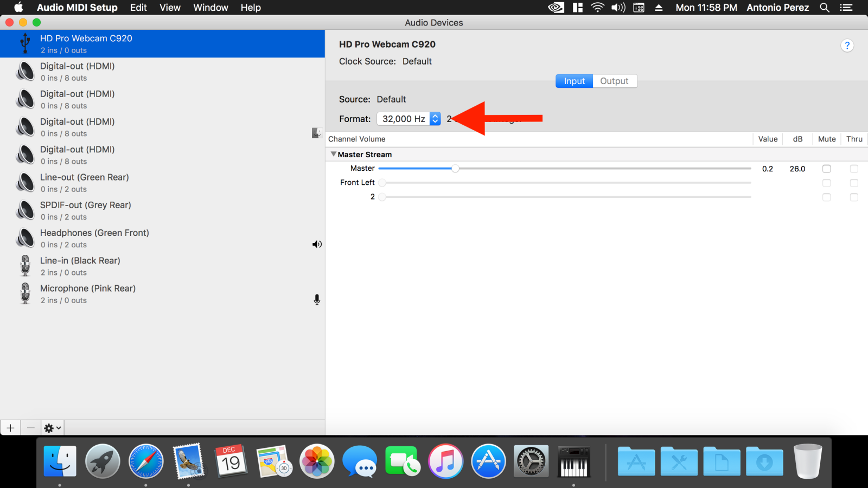The width and height of the screenshot is (868, 488).
Task: Click the Front Left volume slider
Action: pyautogui.click(x=565, y=183)
